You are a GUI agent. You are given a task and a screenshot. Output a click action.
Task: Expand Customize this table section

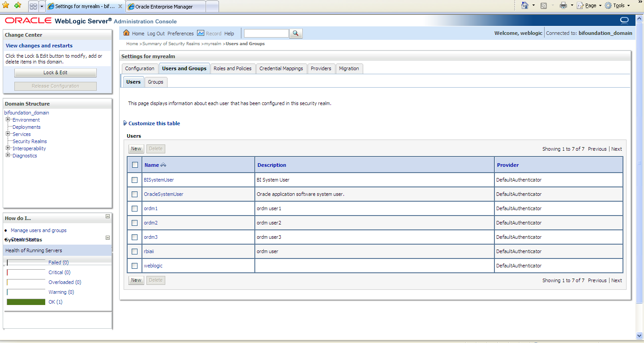(125, 123)
